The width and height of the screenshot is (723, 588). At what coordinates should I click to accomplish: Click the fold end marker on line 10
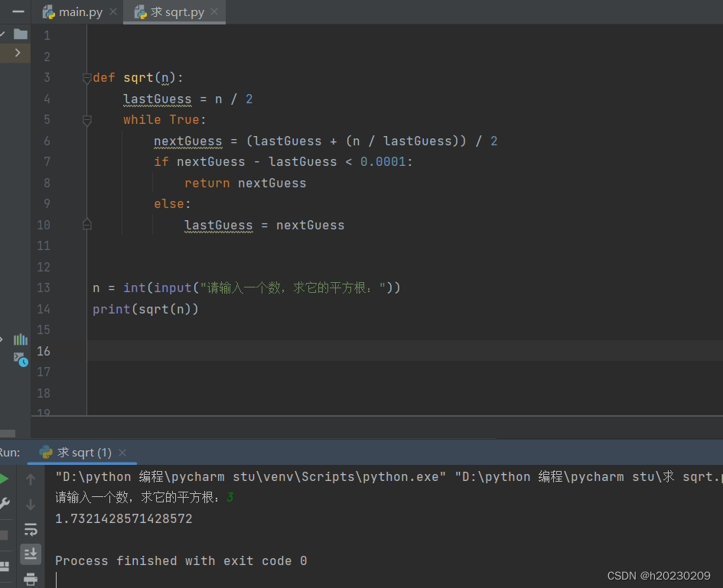click(x=86, y=225)
